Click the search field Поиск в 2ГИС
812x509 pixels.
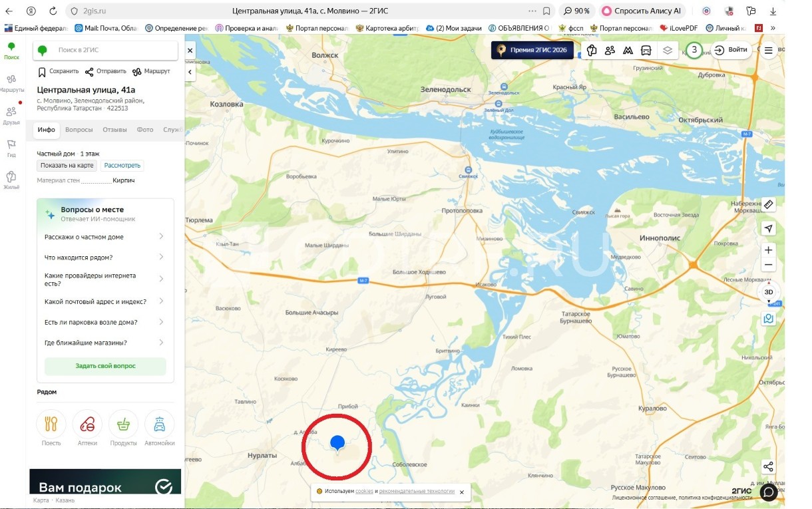tap(106, 50)
